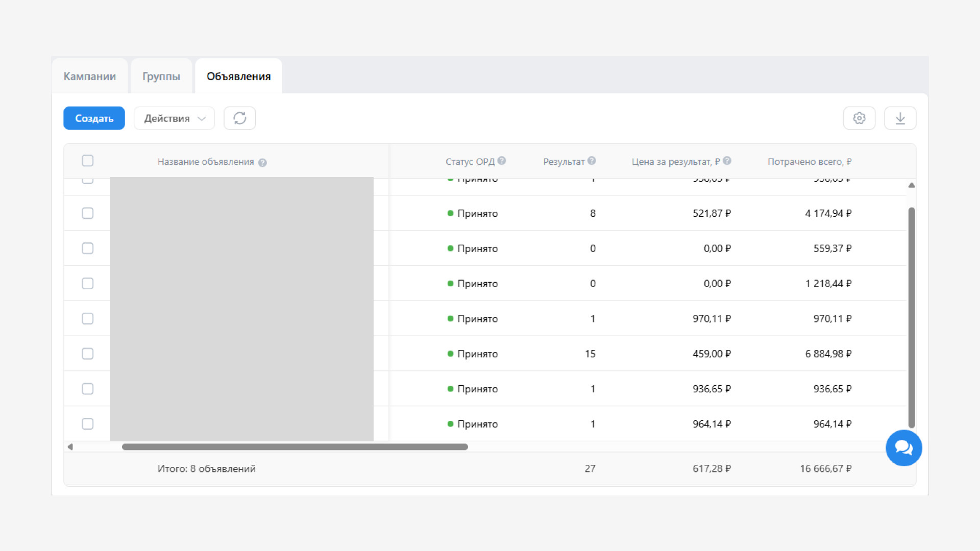Viewport: 980px width, 551px height.
Task: Click the left arrow of horizontal scrollbar
Action: tap(70, 447)
